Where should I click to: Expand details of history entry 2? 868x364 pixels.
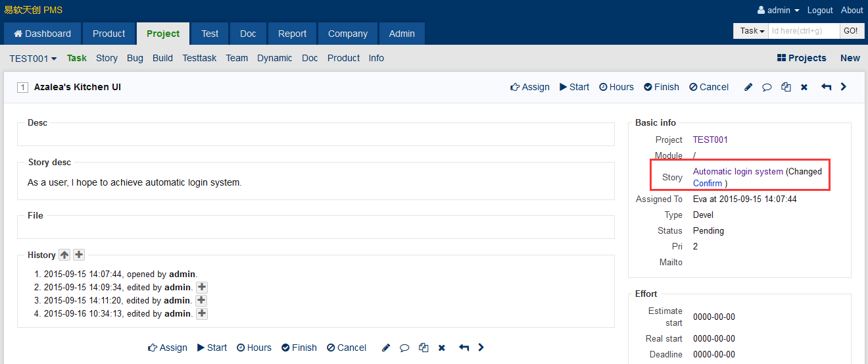pyautogui.click(x=202, y=288)
